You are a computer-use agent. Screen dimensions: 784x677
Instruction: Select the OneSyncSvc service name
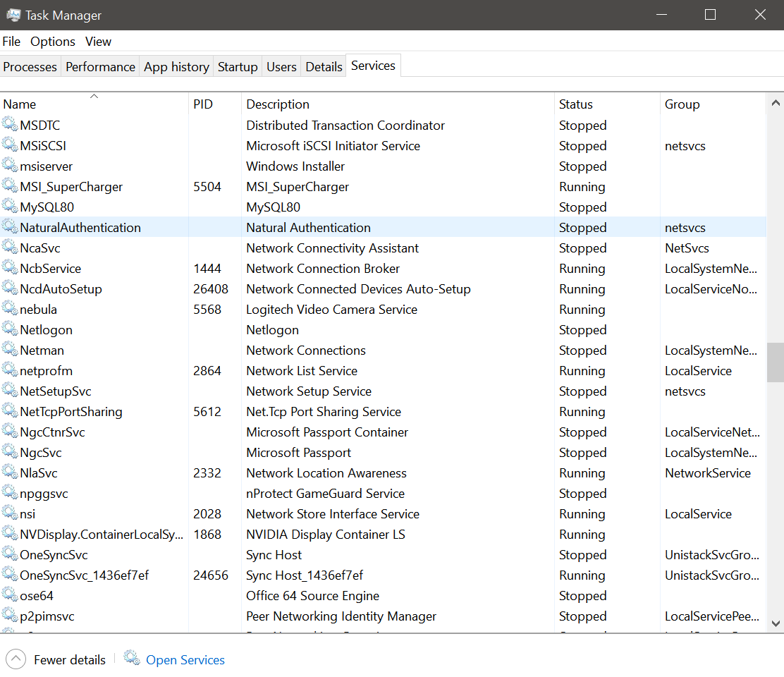coord(54,555)
